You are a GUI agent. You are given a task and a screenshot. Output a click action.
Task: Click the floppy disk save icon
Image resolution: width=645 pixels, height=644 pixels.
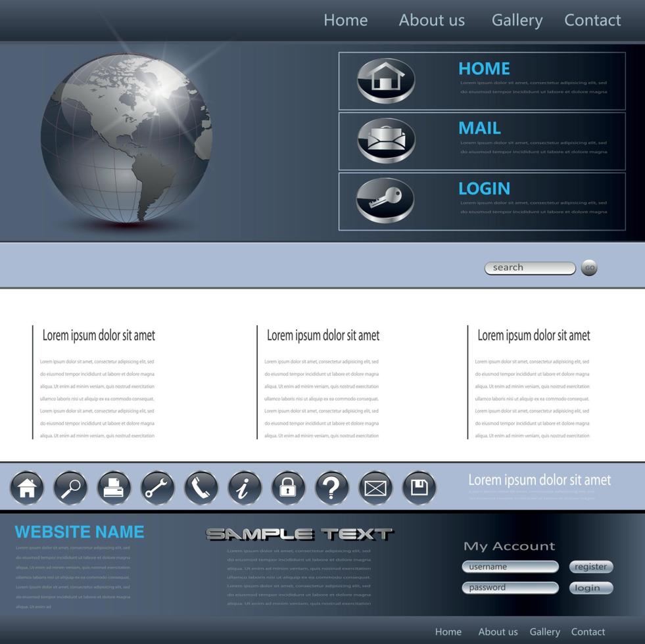419,488
